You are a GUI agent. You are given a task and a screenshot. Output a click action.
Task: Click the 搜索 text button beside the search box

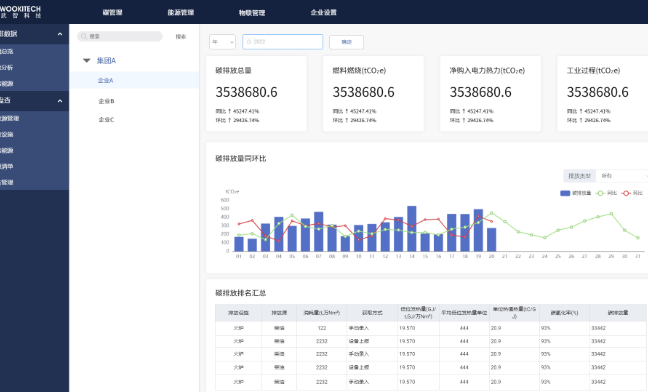coord(181,37)
